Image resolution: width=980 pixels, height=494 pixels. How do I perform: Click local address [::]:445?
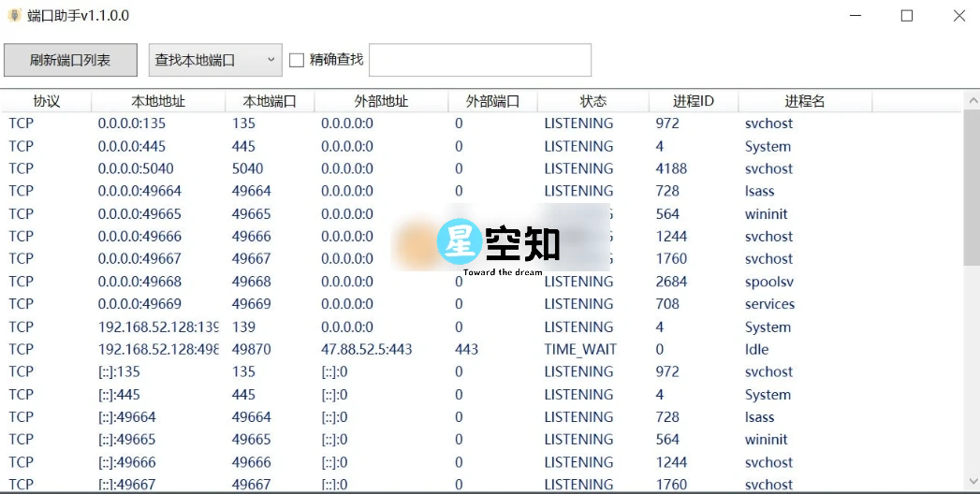(x=119, y=395)
